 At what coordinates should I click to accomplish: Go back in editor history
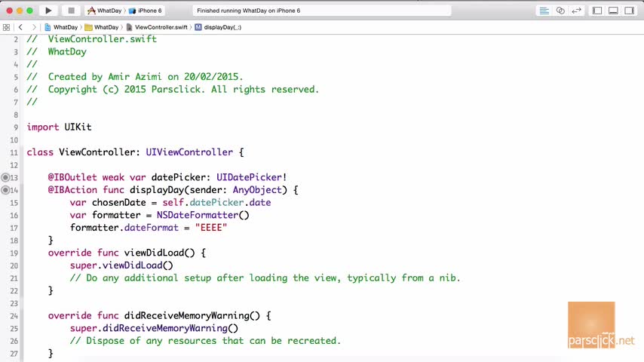[x=20, y=28]
